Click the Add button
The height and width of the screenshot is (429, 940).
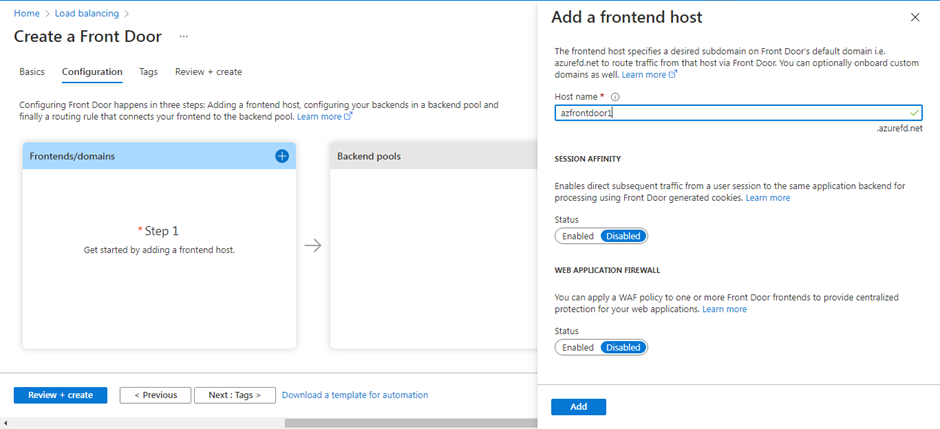(x=579, y=407)
